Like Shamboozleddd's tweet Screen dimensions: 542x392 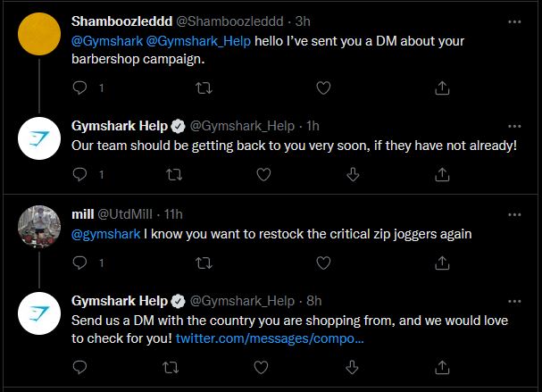point(323,88)
